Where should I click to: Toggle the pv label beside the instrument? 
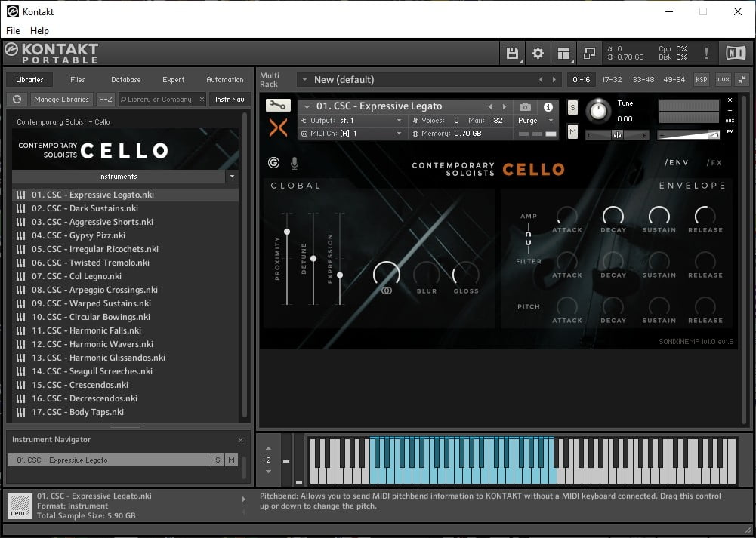click(730, 131)
